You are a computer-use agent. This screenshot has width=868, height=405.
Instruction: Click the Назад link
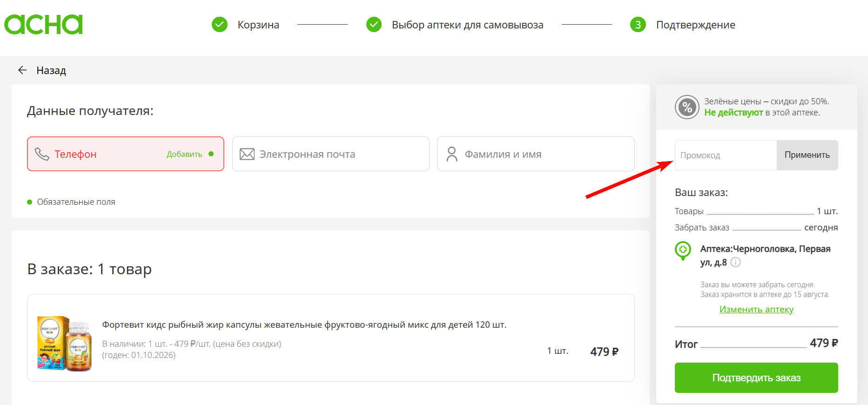coord(51,70)
